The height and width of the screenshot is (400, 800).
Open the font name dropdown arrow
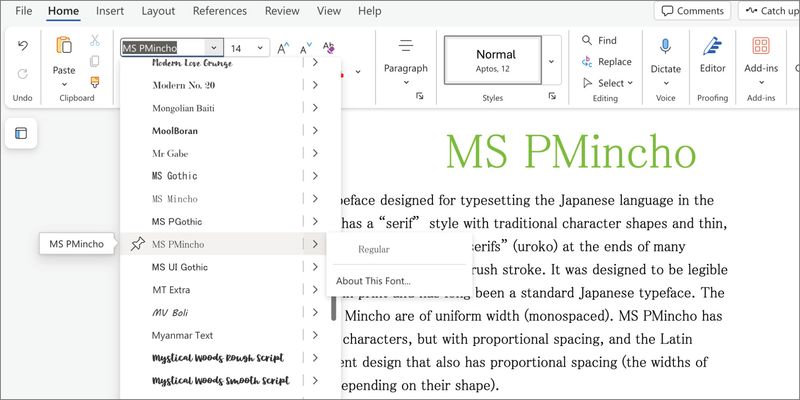click(214, 48)
